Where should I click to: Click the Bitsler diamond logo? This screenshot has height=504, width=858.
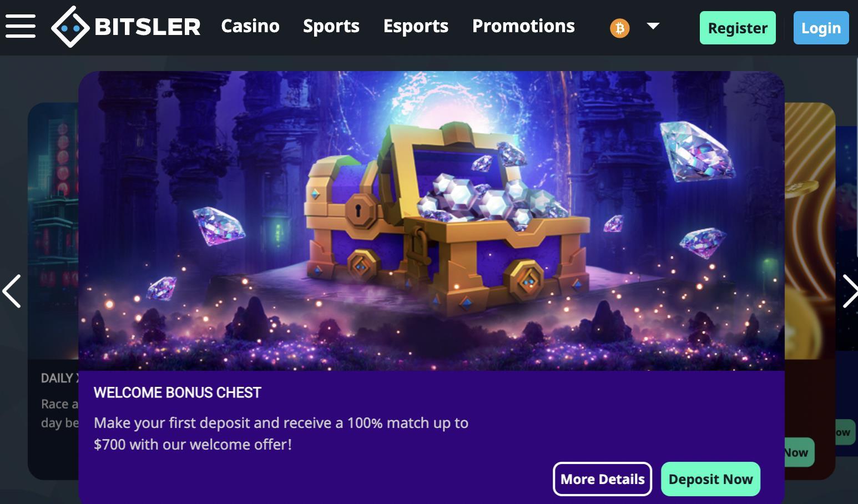pos(70,27)
